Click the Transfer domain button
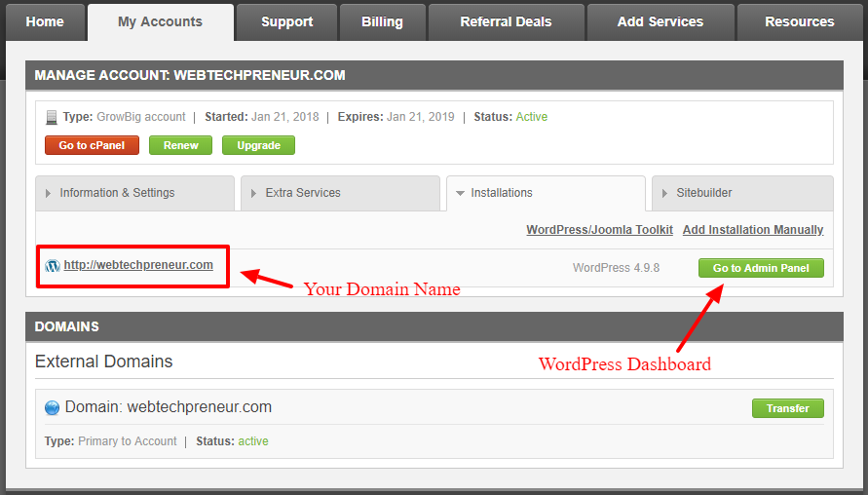 tap(788, 408)
